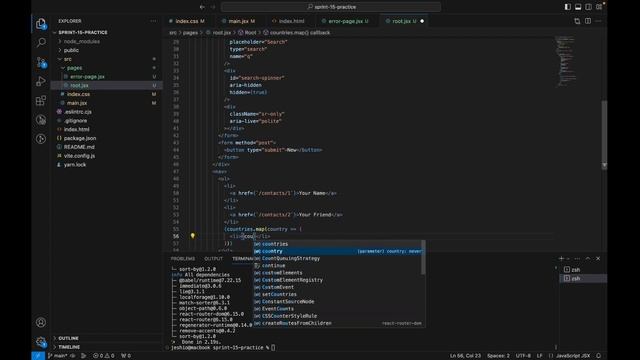Click the new terminal plus icon
Image resolution: width=640 pixels, height=360 pixels.
coord(561,258)
